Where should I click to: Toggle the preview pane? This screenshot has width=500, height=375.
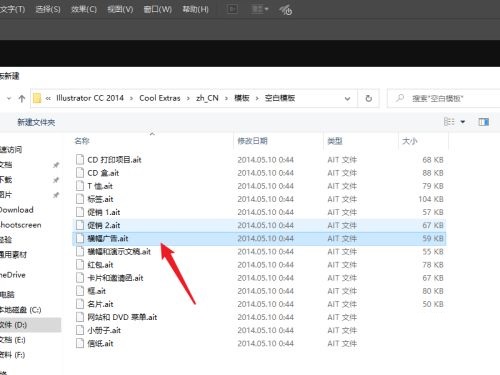(x=483, y=122)
